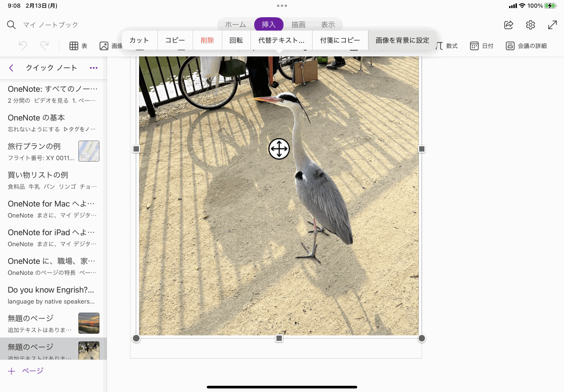Switch to the 挿入 tab

click(269, 25)
